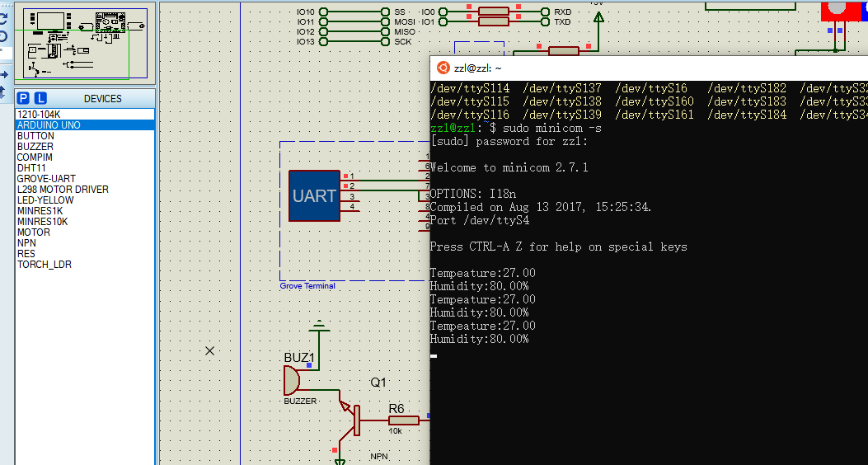Click the IO10 terminal circle
Viewport: 868px width, 465px height.
pos(323,12)
